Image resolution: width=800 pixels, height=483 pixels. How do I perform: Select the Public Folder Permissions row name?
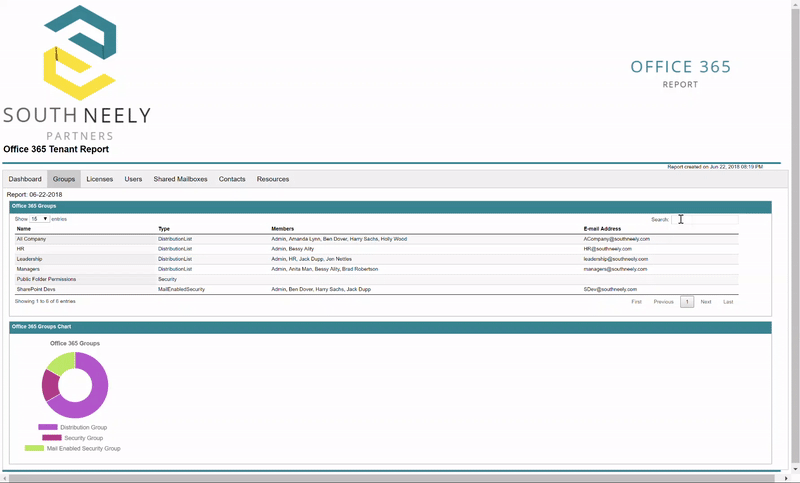tap(46, 279)
